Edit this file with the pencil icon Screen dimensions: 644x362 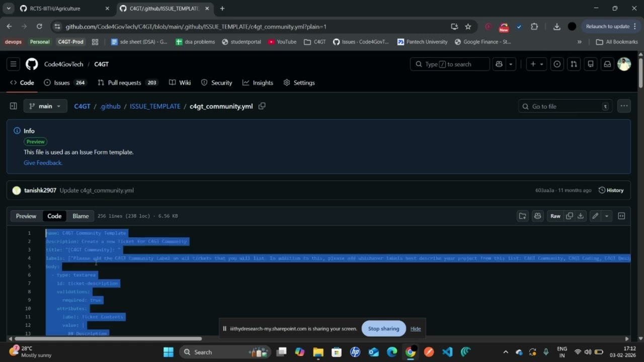[x=595, y=216]
